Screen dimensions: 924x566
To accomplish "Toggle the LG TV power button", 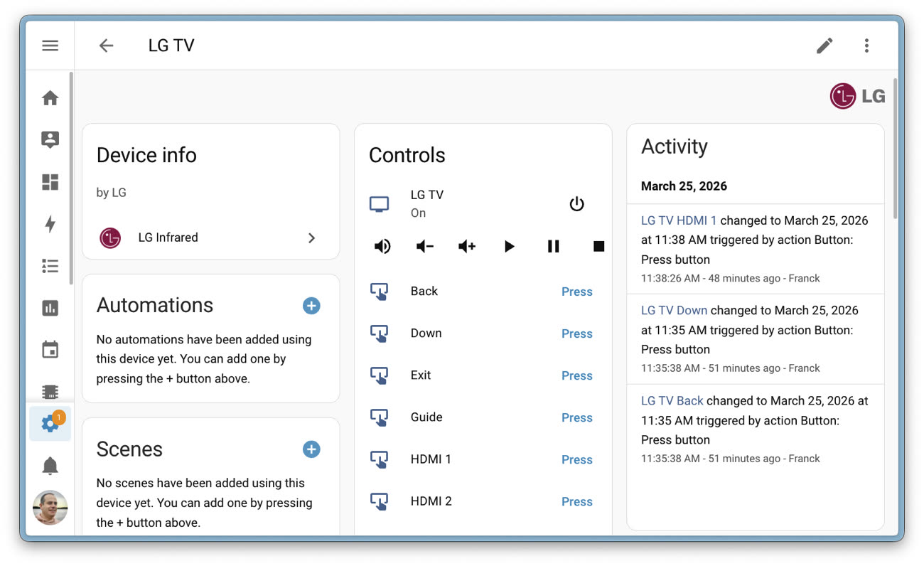I will (576, 204).
